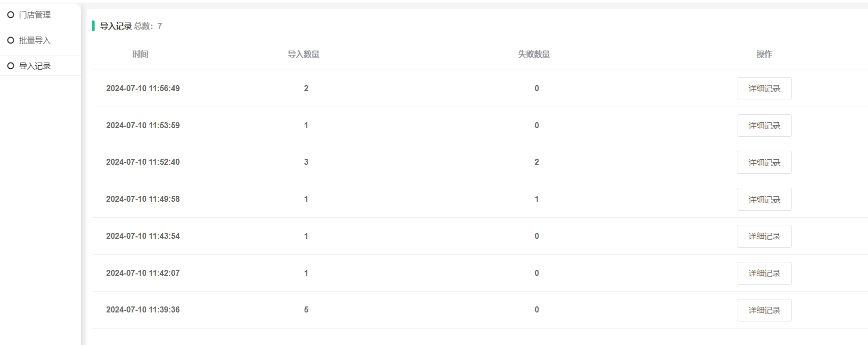Click the 操作 column header

point(764,54)
